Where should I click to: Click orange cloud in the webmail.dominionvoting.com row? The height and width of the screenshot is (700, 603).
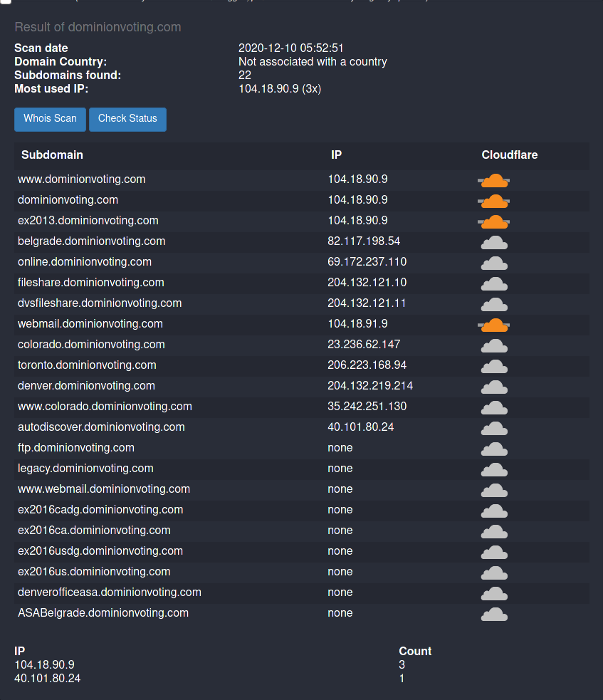click(x=493, y=325)
